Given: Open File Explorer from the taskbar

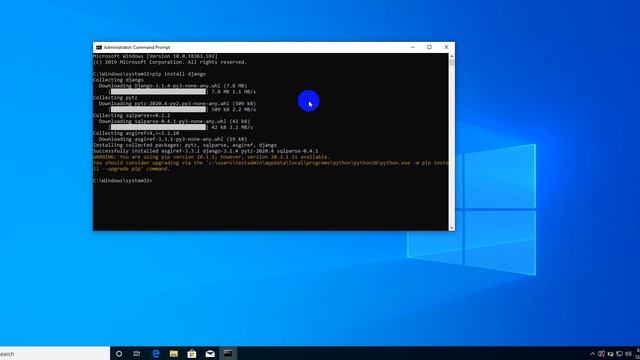Looking at the screenshot, I should pyautogui.click(x=174, y=353).
